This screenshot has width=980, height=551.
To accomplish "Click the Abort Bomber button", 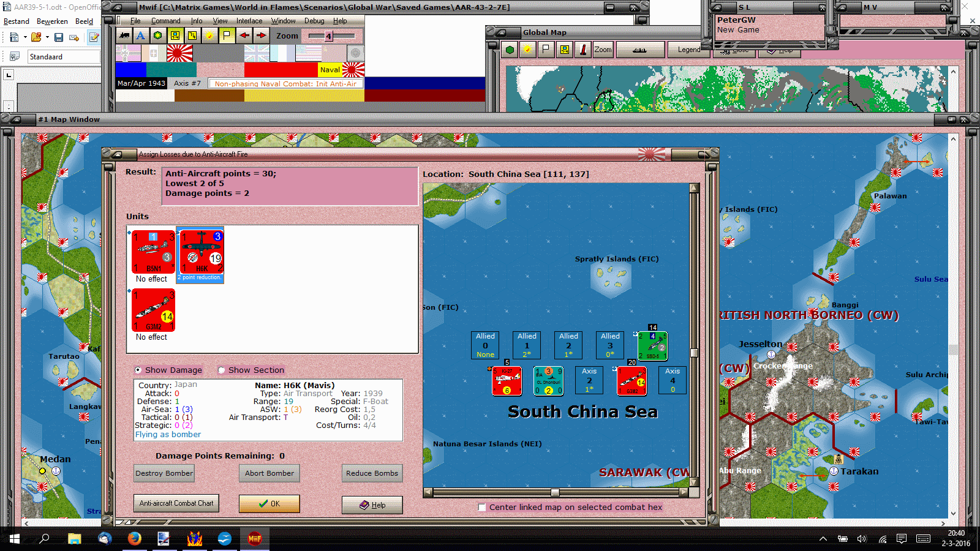I will pos(269,473).
